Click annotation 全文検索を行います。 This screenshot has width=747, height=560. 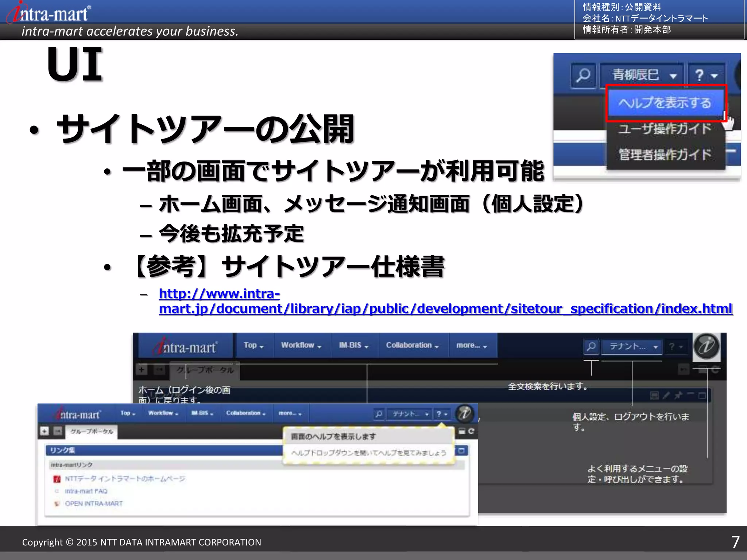tap(548, 386)
